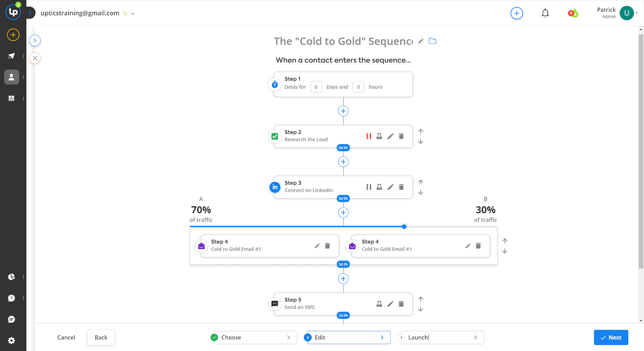The height and width of the screenshot is (351, 644).
Task: Click the flask test icon on Step 2
Action: (379, 136)
